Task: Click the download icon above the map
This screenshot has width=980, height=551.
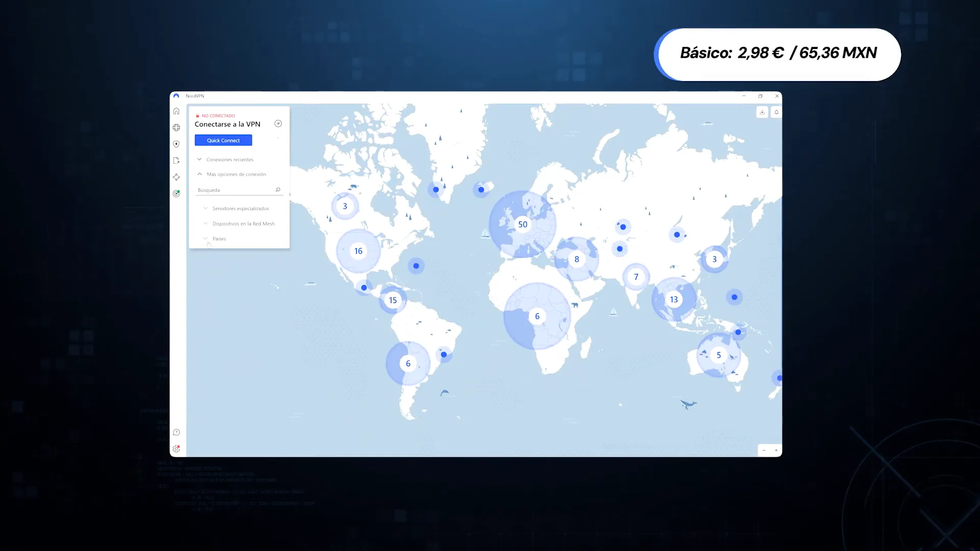Action: pos(762,112)
